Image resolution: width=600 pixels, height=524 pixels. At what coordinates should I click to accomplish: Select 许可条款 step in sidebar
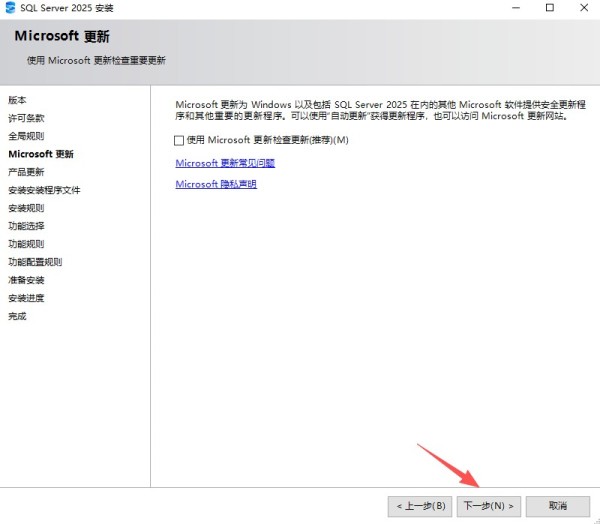pyautogui.click(x=26, y=118)
